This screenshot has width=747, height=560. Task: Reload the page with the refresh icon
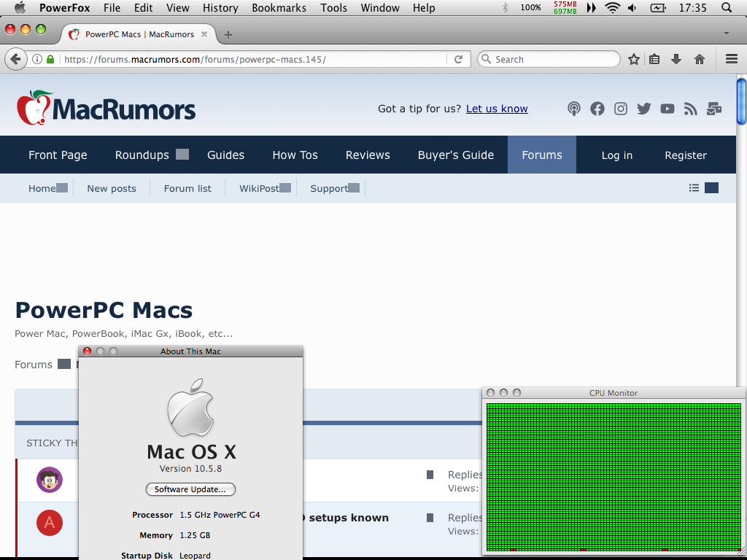pos(458,60)
